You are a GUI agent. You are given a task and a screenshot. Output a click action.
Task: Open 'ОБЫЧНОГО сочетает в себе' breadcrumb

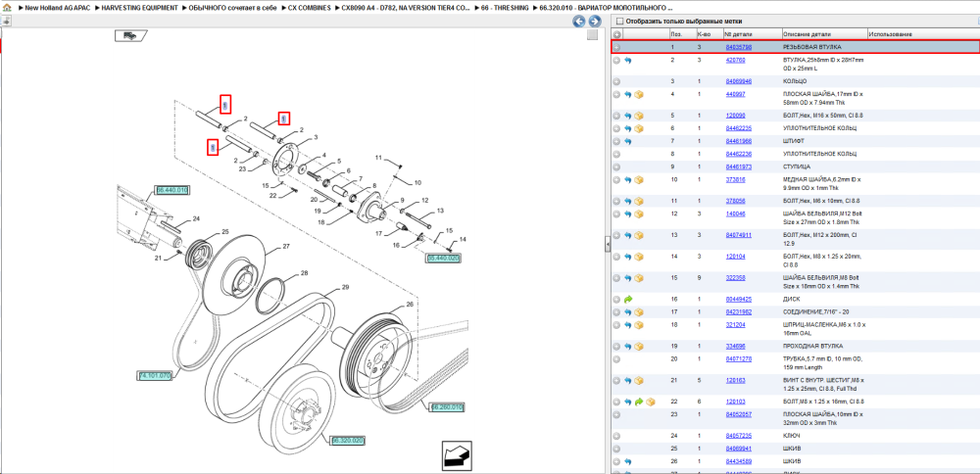(x=232, y=8)
